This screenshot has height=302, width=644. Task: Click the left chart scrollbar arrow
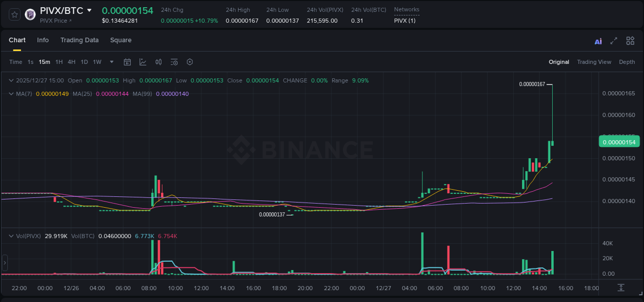pos(5,263)
